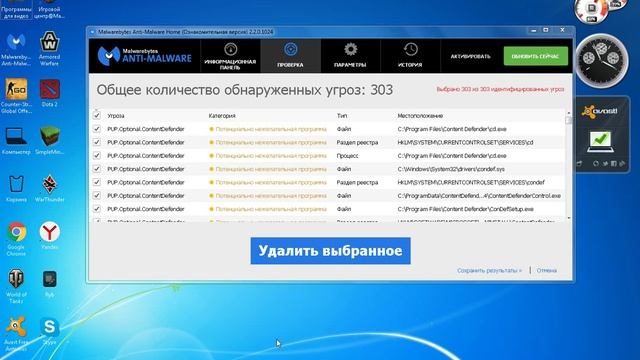
Task: Select the dark desktop icon beside World of Tanks
Action: [49, 283]
